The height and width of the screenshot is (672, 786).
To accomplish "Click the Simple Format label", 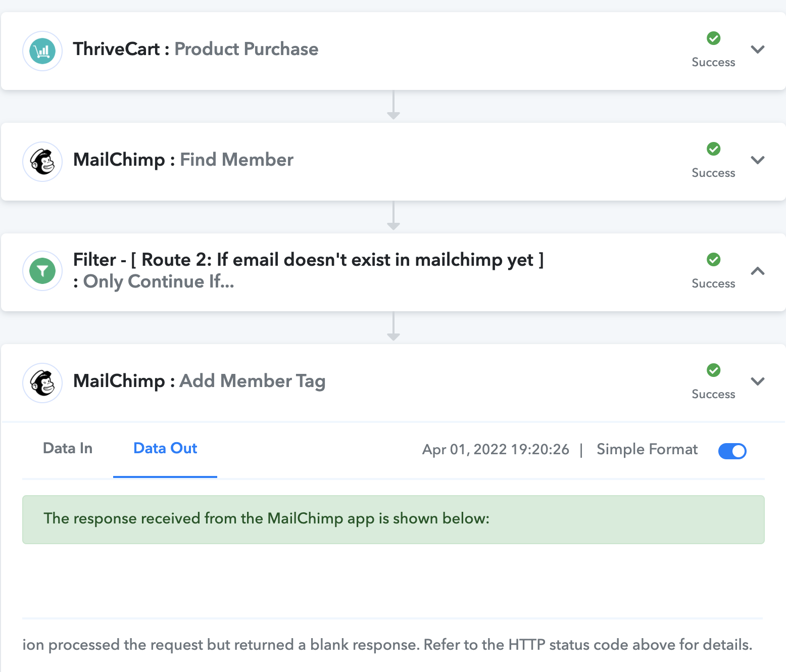I will tap(647, 450).
